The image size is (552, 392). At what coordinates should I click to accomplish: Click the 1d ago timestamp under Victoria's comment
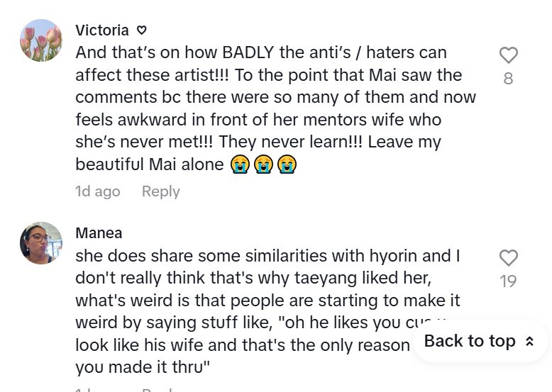coord(98,191)
